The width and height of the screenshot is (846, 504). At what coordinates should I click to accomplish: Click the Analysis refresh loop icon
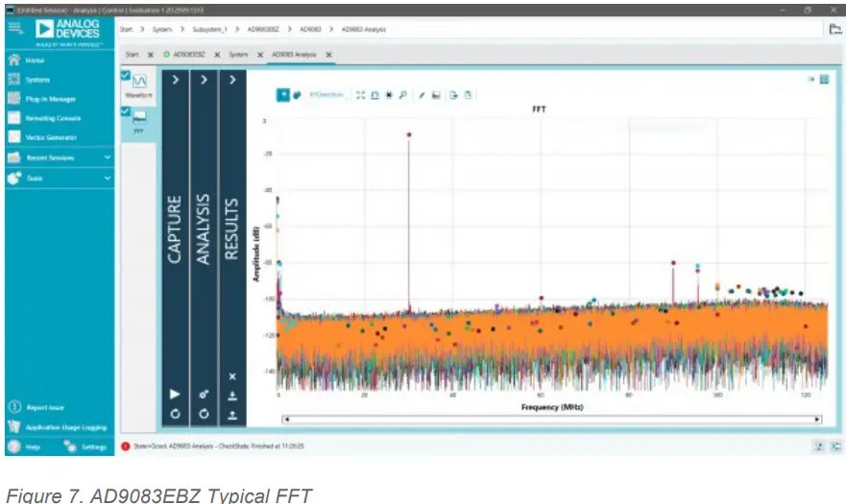204,414
